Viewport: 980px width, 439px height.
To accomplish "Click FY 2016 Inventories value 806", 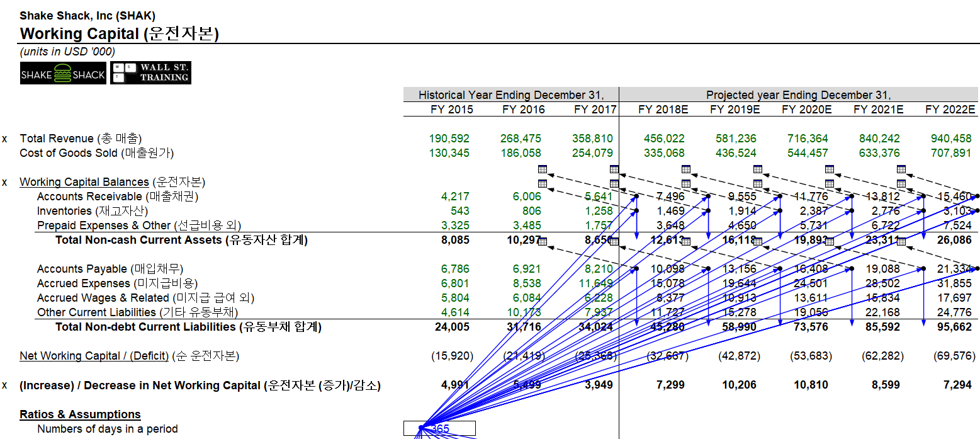I will (532, 211).
